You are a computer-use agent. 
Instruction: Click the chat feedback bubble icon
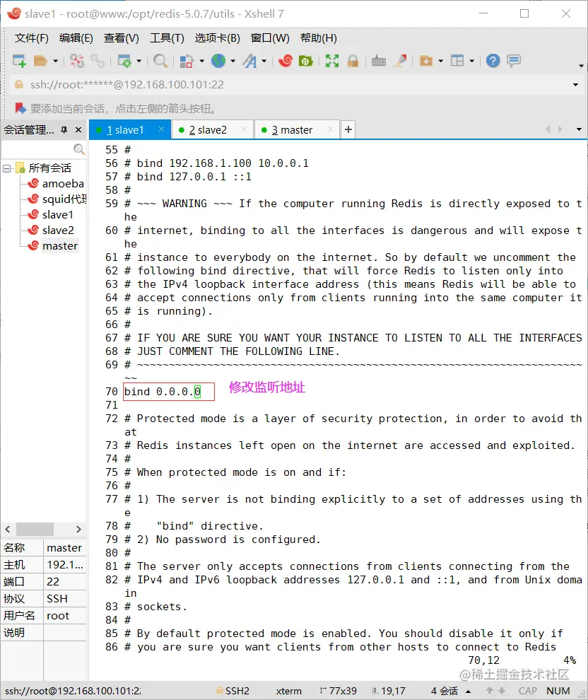(514, 61)
